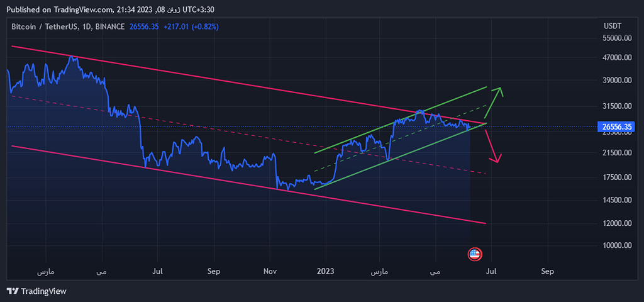The image size is (644, 302).
Task: Click the 39000.00 price axis label
Action: pos(616,81)
